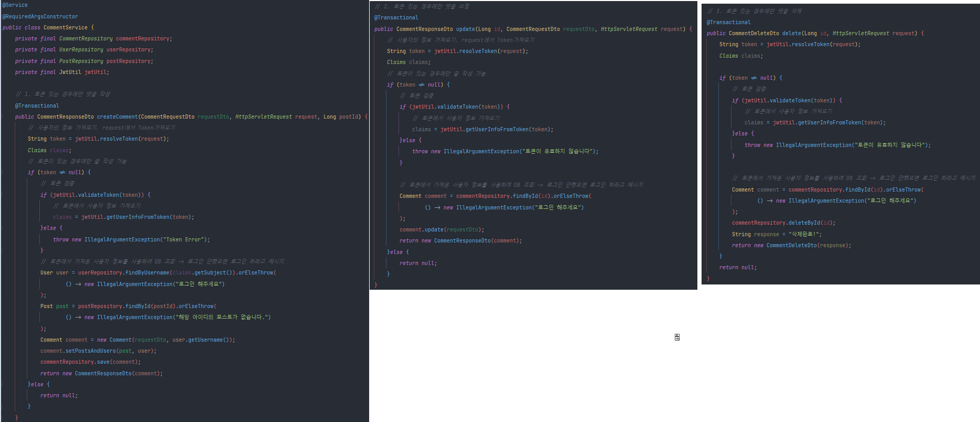
Task: Click the update method signature
Action: pos(533,29)
